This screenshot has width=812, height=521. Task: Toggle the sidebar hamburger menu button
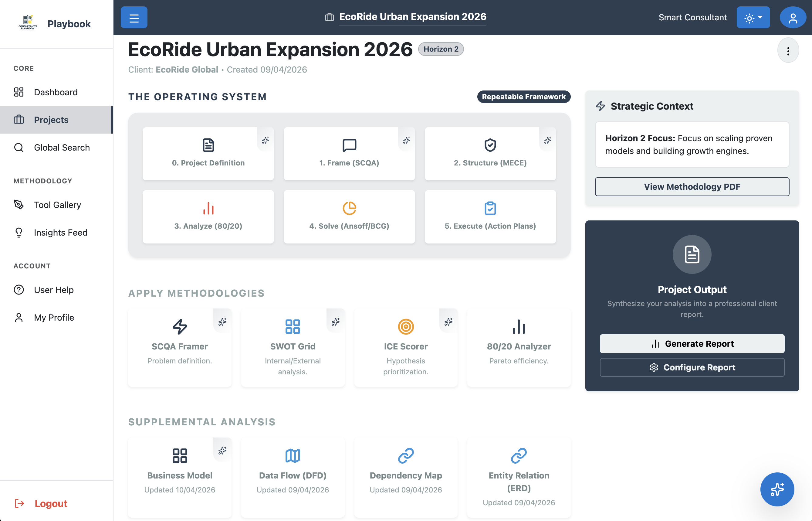[x=134, y=18]
